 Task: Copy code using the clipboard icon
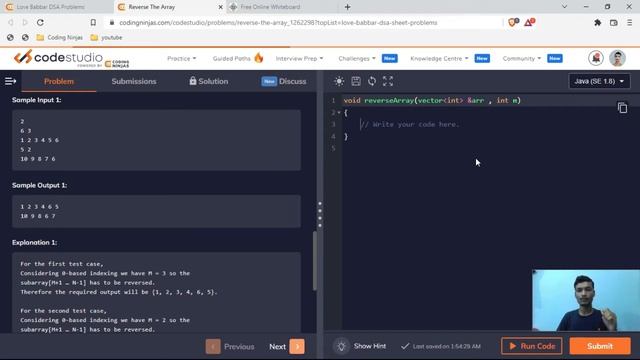pyautogui.click(x=622, y=108)
